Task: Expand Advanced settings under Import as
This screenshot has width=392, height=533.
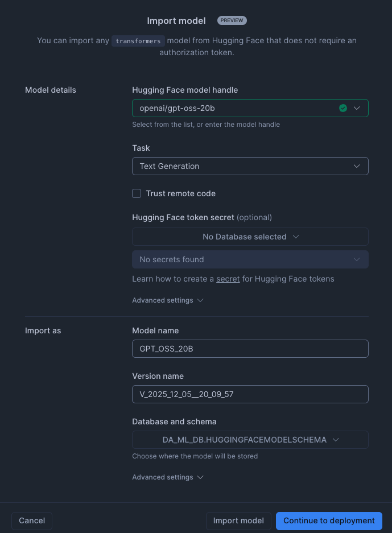Action: coord(167,477)
